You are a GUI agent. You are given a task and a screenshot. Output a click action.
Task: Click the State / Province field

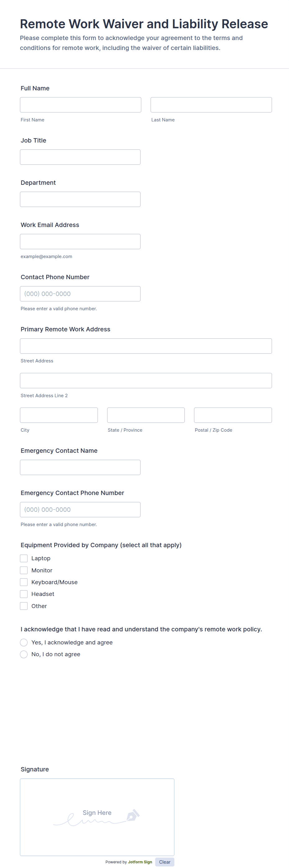146,415
